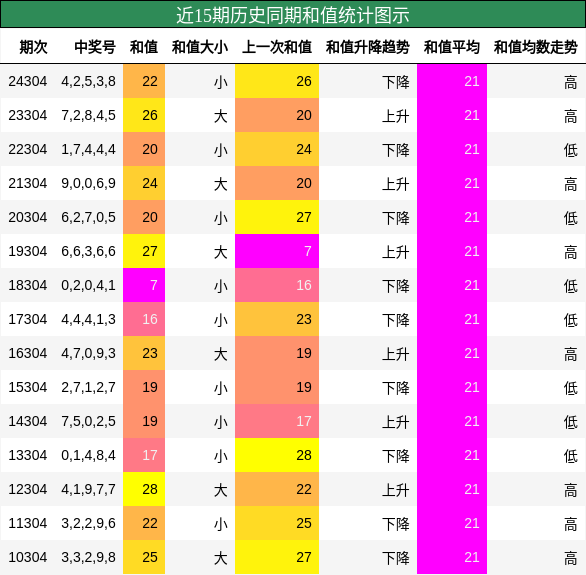The image size is (586, 575).
Task: Click the title 近15期历史同期和值统计图示
Action: 293,15
